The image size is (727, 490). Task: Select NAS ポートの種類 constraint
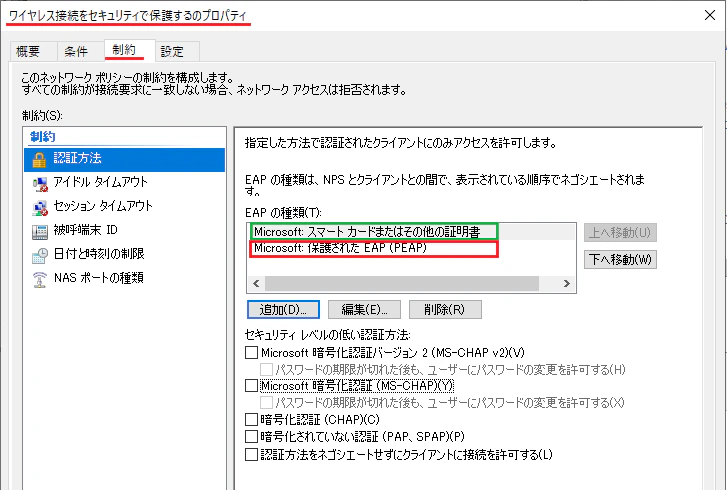[124, 279]
